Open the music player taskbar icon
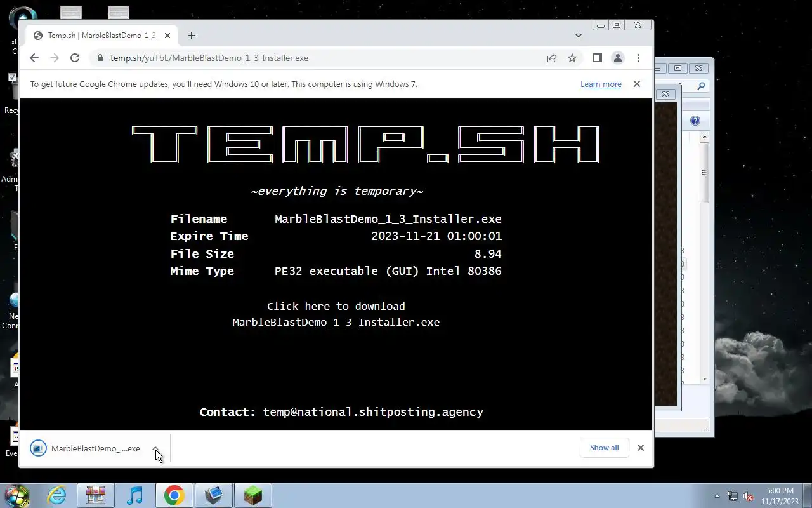Viewport: 812px width, 508px height. [134, 495]
